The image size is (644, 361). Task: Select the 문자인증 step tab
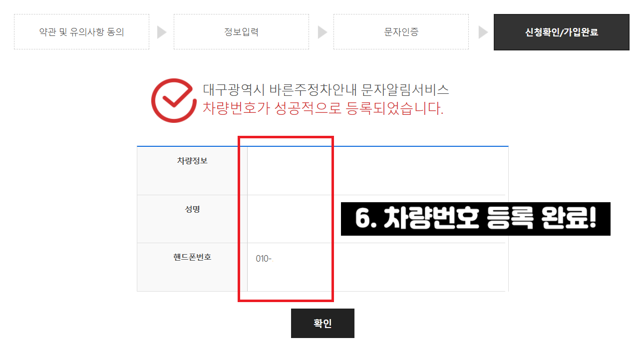(x=401, y=32)
